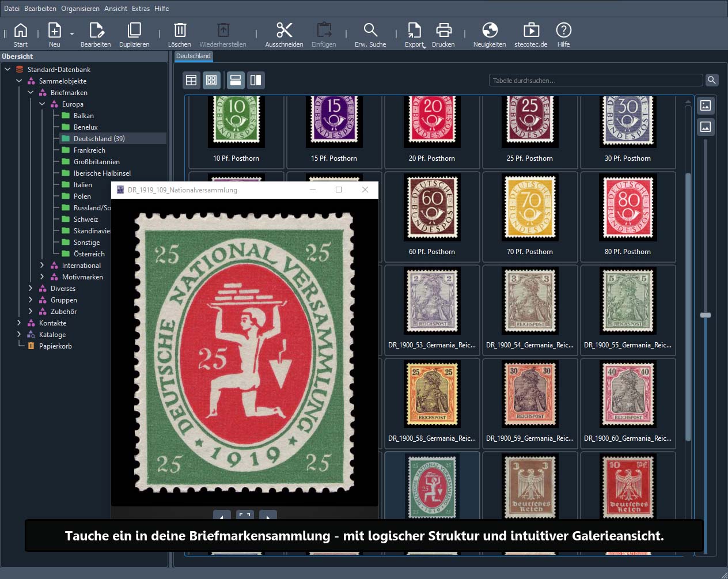This screenshot has height=579, width=728.
Task: Open the Extras menu
Action: (141, 9)
